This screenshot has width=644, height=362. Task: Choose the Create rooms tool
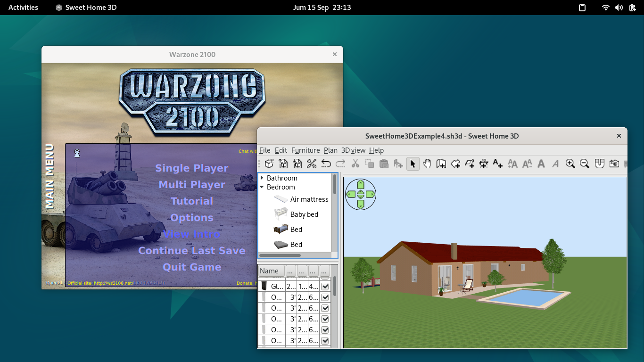pyautogui.click(x=455, y=164)
